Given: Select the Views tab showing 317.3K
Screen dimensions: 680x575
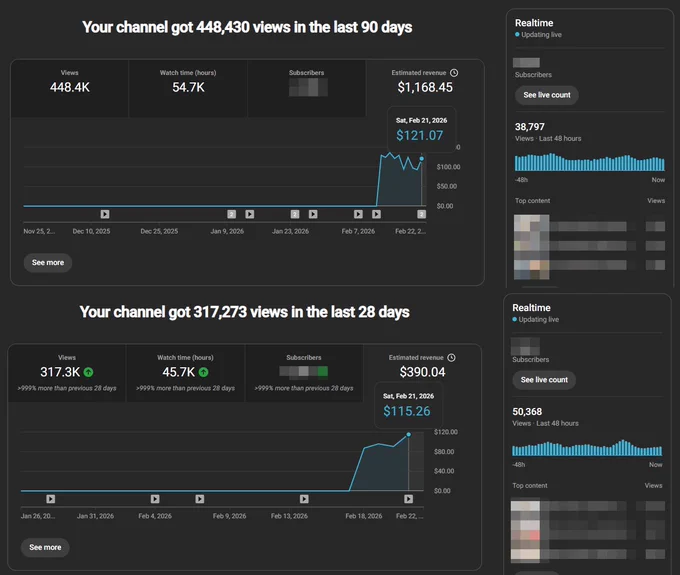Looking at the screenshot, I should click(67, 373).
